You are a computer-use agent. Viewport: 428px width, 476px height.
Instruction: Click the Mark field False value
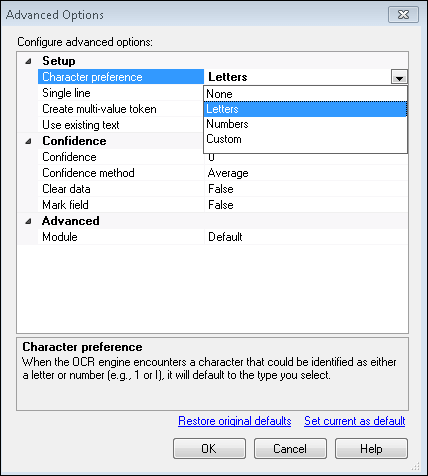[x=221, y=205]
